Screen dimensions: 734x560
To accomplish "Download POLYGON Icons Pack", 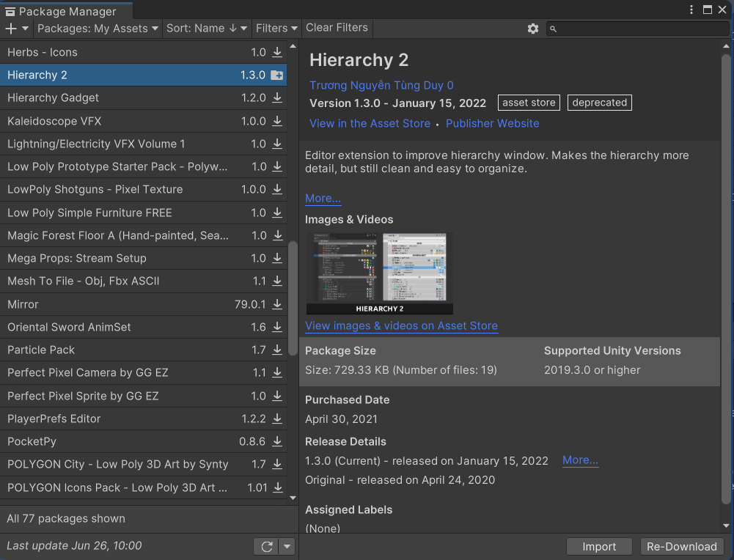I will point(277,487).
